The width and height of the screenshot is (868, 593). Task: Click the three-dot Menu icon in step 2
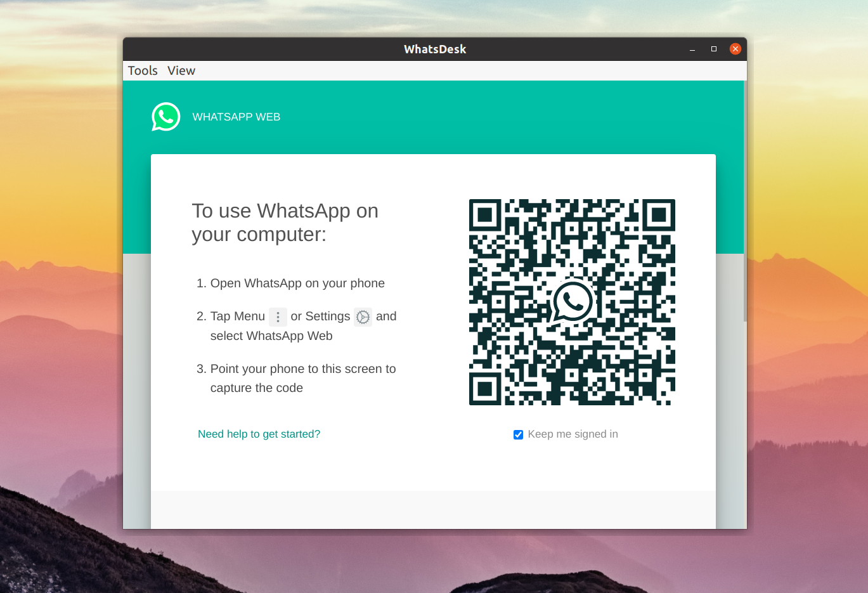278,316
